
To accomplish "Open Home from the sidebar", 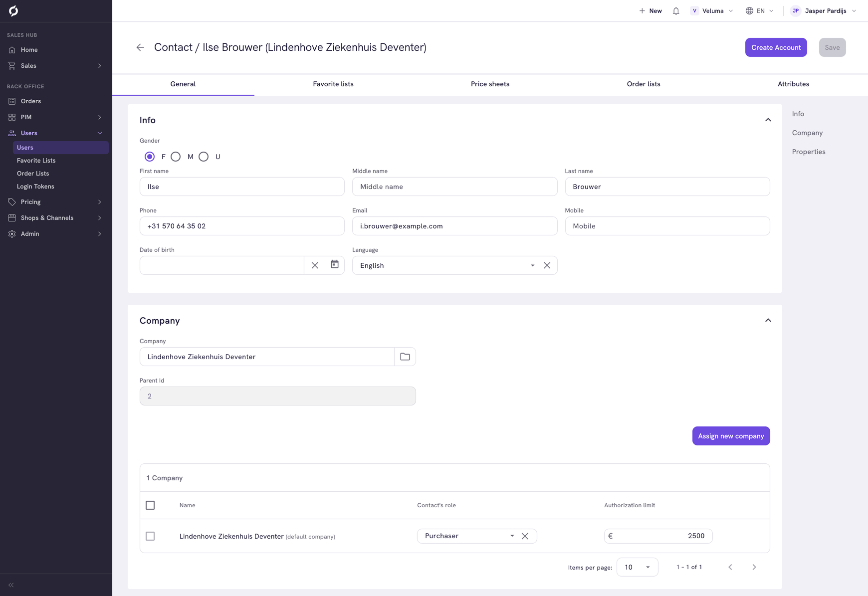I will tap(29, 50).
